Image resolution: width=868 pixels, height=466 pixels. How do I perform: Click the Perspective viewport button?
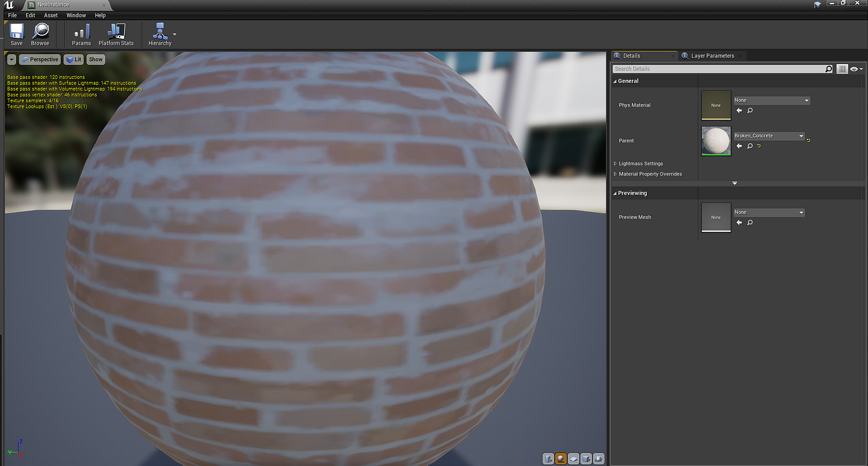(x=40, y=59)
